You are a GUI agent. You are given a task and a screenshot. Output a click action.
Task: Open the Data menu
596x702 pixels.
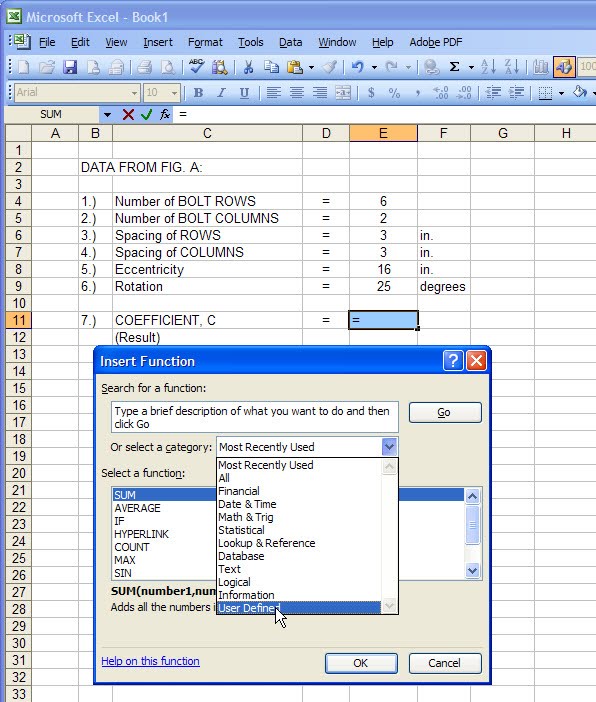coord(291,42)
